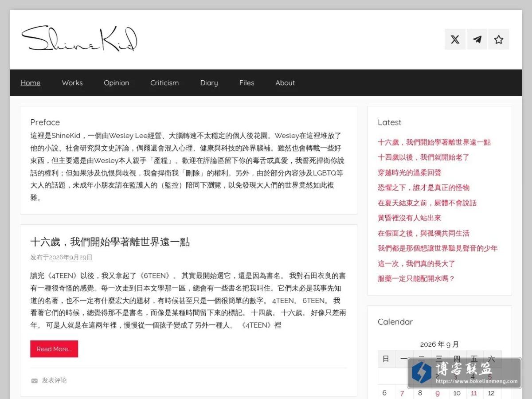Open the Files menu item

click(x=247, y=82)
